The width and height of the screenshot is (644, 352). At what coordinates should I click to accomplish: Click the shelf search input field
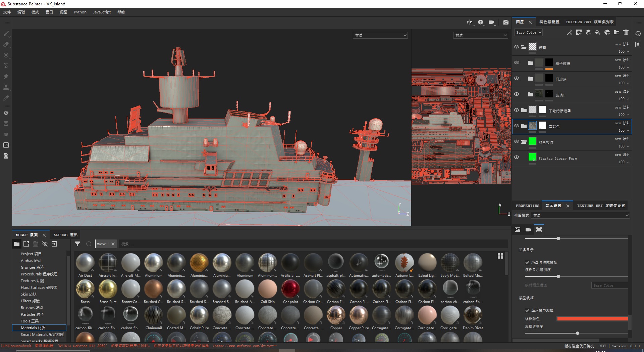pyautogui.click(x=313, y=244)
